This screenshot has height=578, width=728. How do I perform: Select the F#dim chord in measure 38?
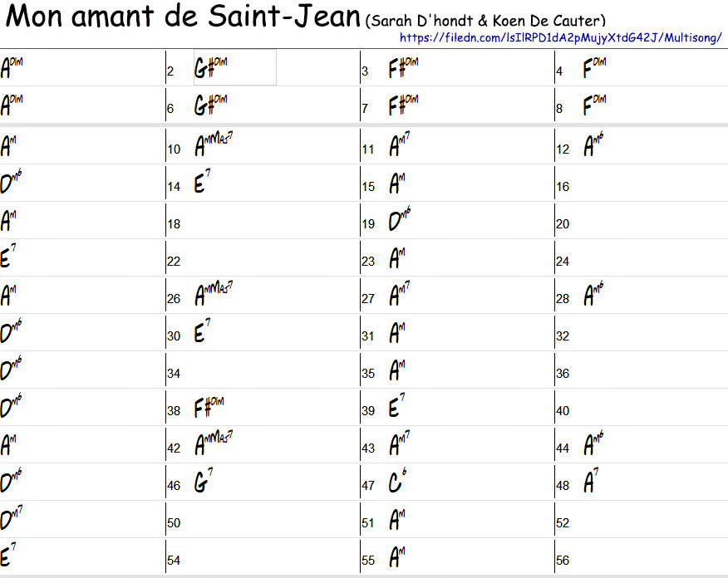(211, 407)
